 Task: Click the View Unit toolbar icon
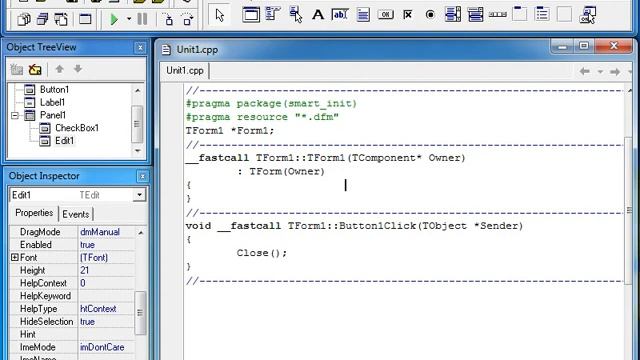pyautogui.click(x=24, y=19)
